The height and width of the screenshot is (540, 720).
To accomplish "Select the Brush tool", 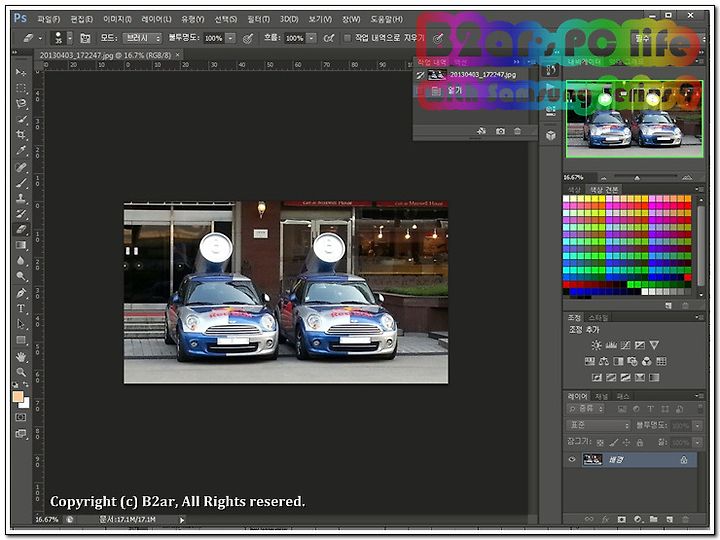I will pyautogui.click(x=21, y=182).
